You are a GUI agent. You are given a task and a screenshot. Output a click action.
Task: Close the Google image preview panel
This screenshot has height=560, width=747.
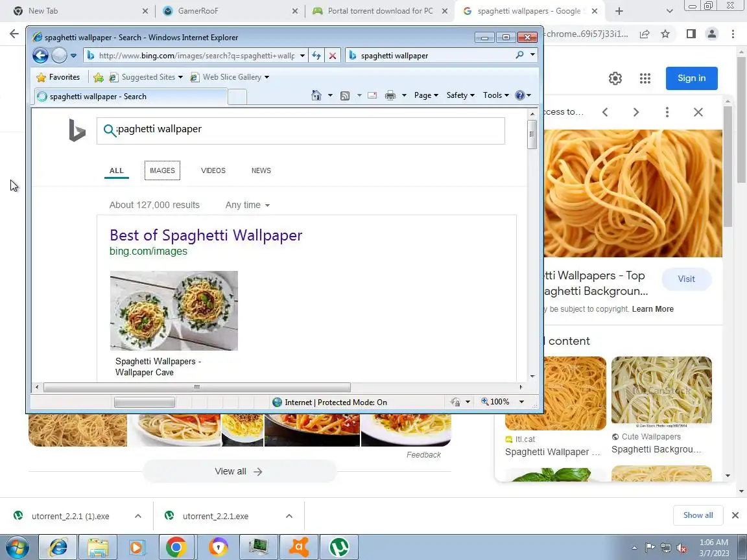[698, 112]
